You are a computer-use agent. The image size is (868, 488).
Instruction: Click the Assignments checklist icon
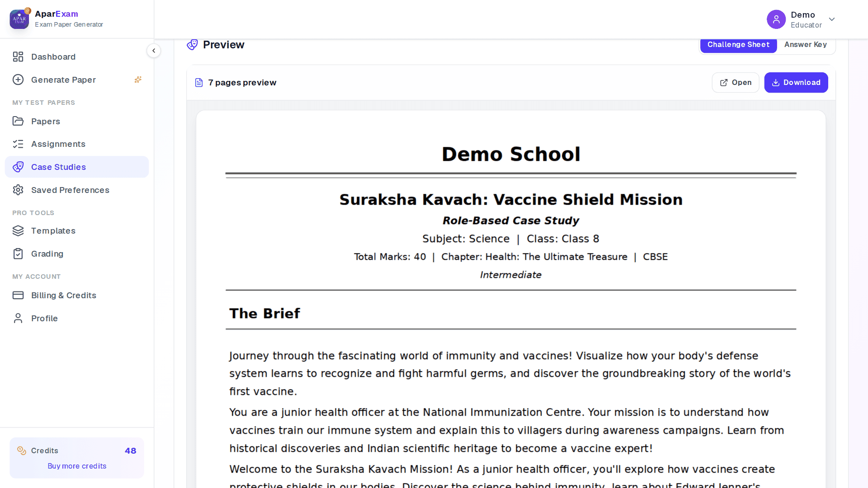click(x=18, y=144)
